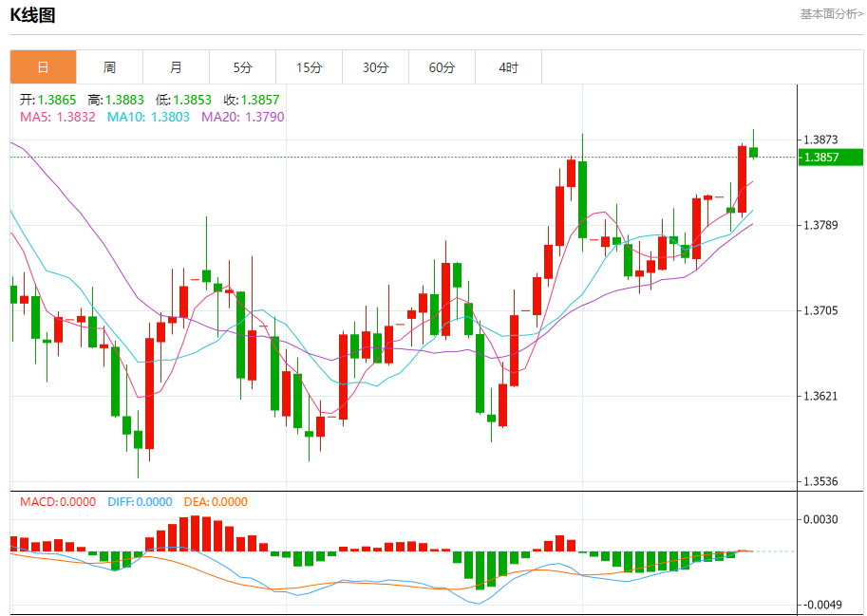Click the 0.0030 MACD axis label

(x=820, y=519)
